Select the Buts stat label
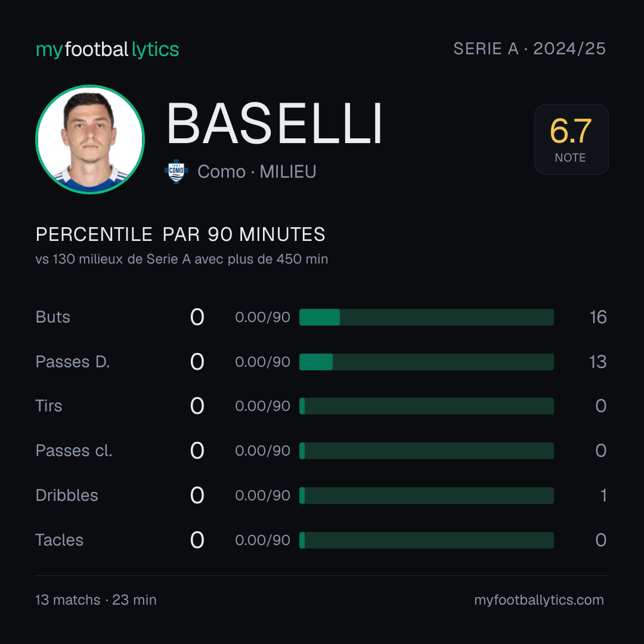This screenshot has width=644, height=644. pos(53,317)
